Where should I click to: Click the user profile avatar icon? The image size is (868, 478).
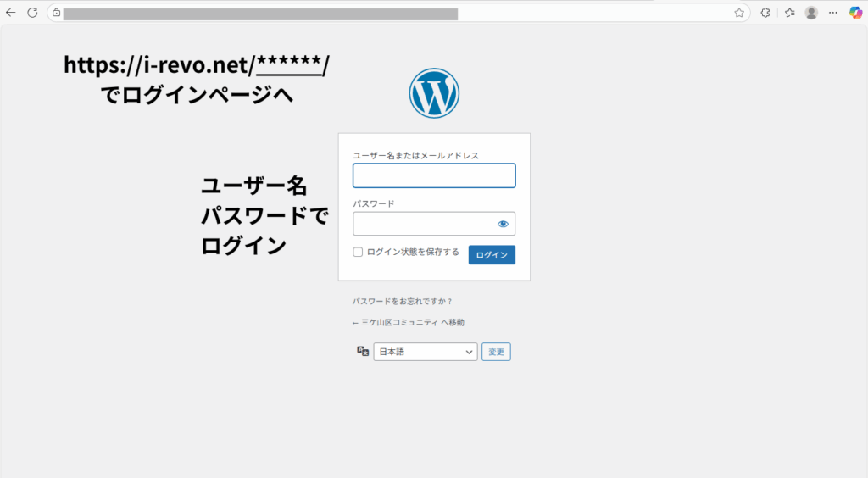coord(811,13)
